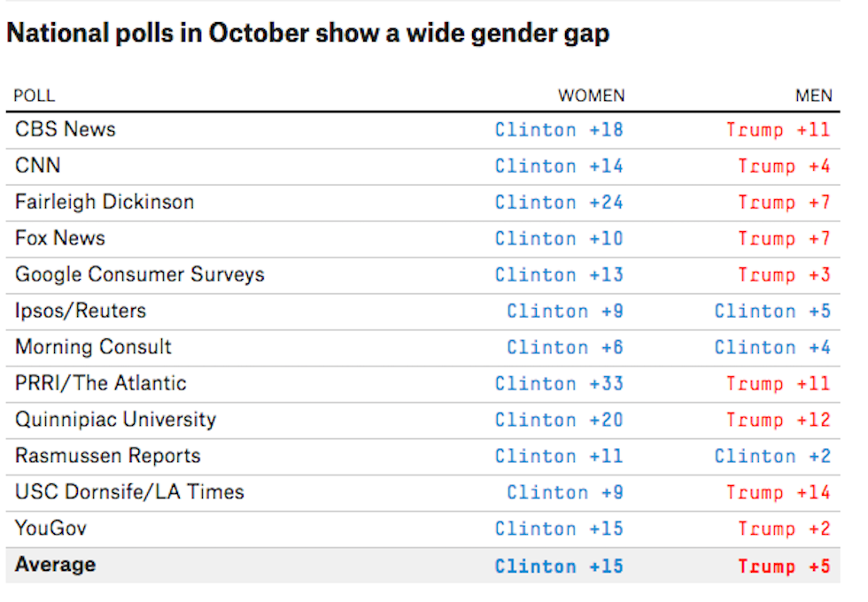This screenshot has height=602, width=868.
Task: Click the PRRI/The Atlantic row label
Action: 101,383
